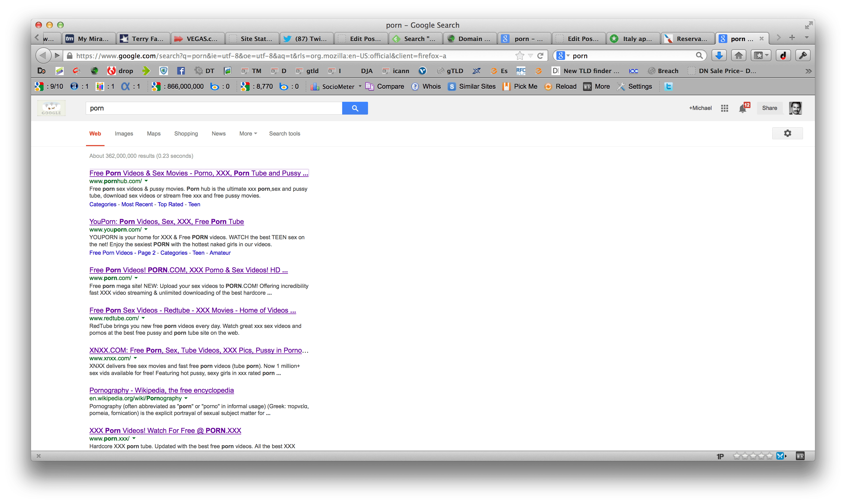Switch to the Images search tab
Screen dimensions: 846x504
[x=124, y=133]
